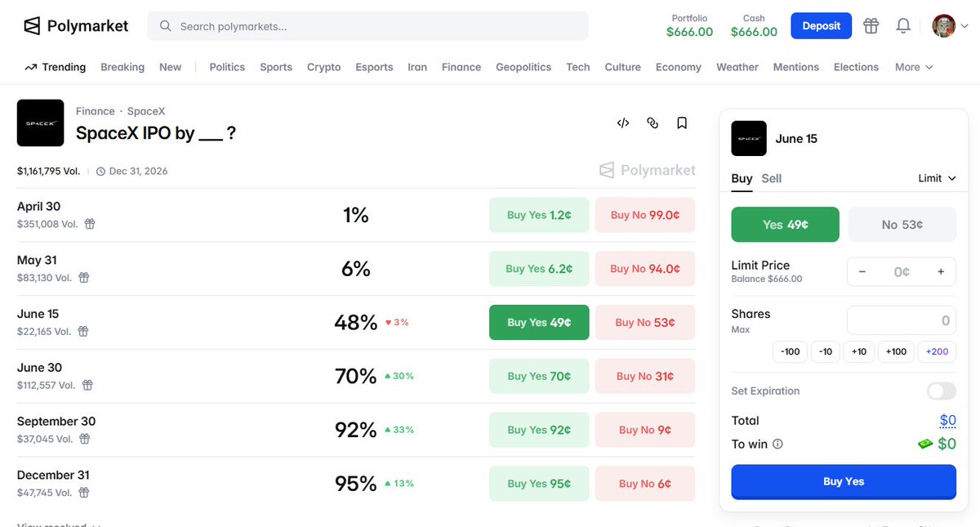The width and height of the screenshot is (980, 527).
Task: Add 10 shares with +10 button
Action: click(x=859, y=351)
